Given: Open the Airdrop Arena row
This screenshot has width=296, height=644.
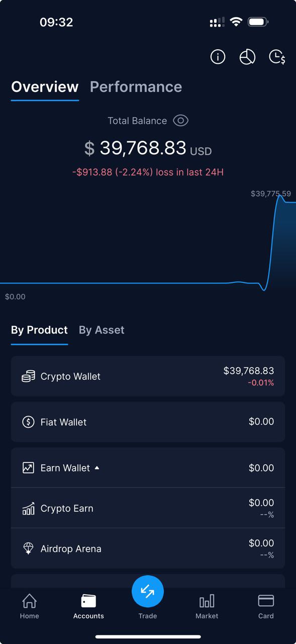Looking at the screenshot, I should [148, 548].
